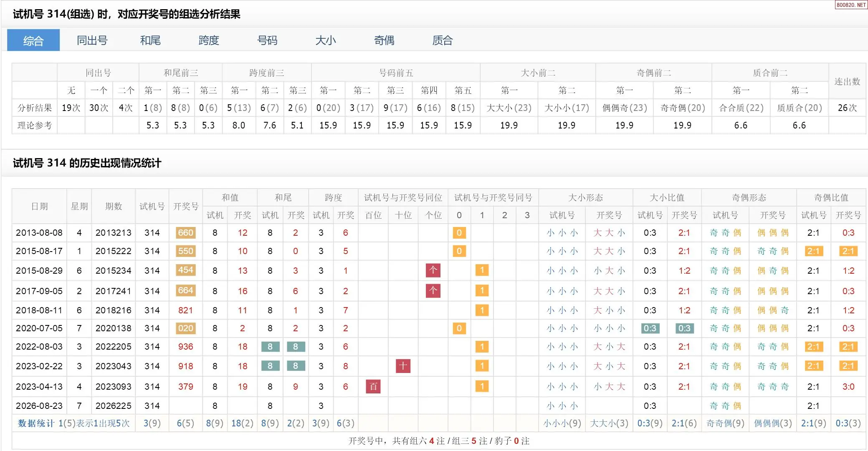
Task: Click the highlighted winning number 660
Action: pyautogui.click(x=186, y=233)
